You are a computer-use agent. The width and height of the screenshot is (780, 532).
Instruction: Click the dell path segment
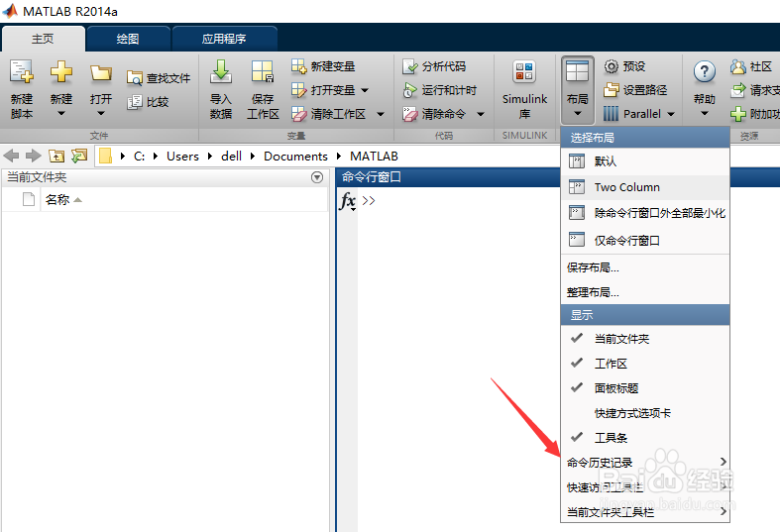click(231, 157)
